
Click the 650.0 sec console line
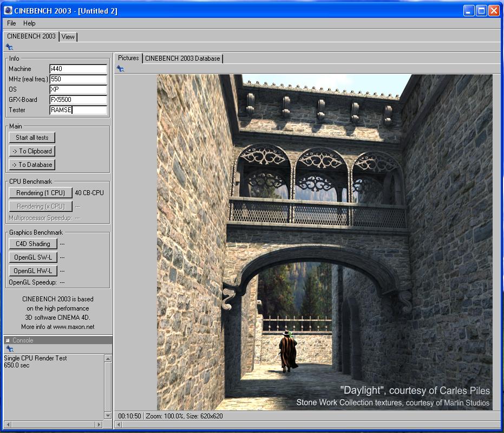pos(17,365)
